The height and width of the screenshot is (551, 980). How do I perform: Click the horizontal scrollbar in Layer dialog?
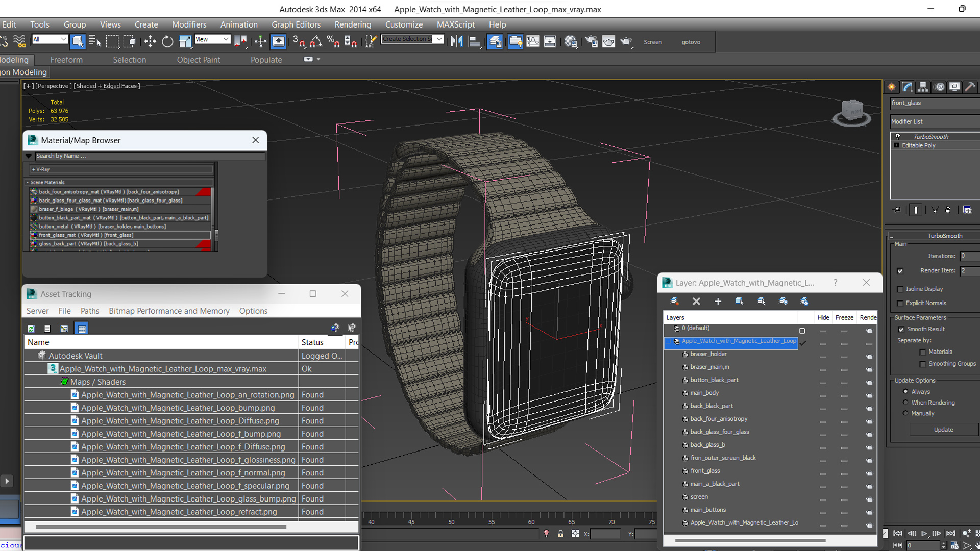[x=750, y=540]
